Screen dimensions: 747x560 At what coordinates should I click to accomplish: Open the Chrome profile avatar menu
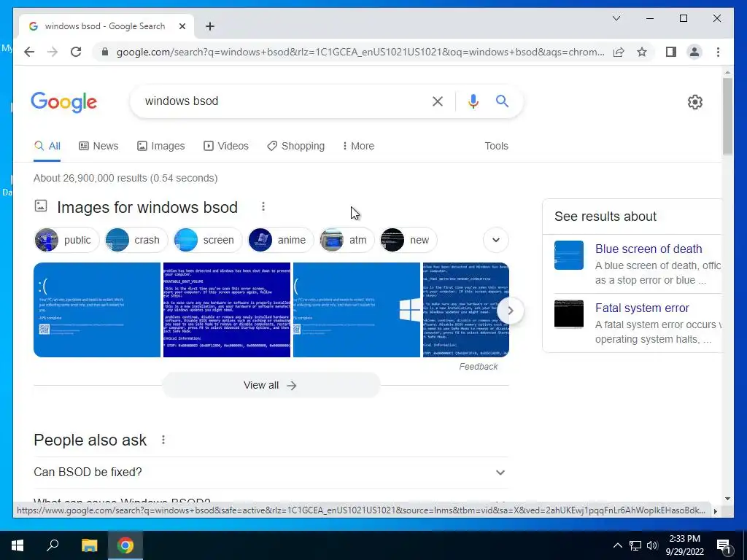tap(694, 52)
